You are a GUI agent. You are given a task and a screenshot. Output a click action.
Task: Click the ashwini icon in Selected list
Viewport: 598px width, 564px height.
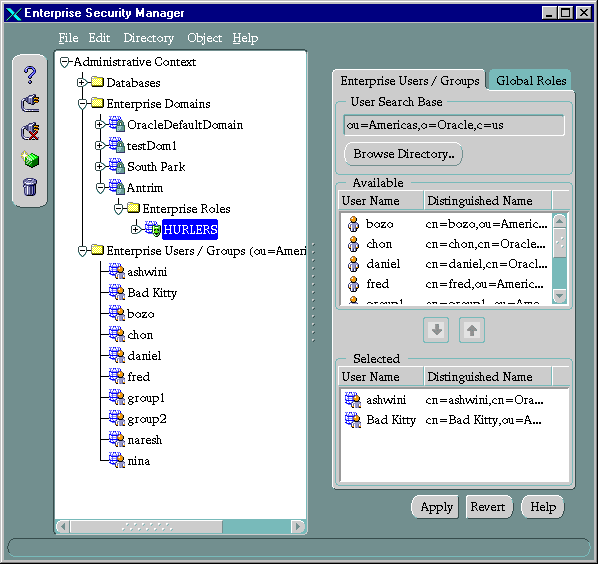[353, 400]
